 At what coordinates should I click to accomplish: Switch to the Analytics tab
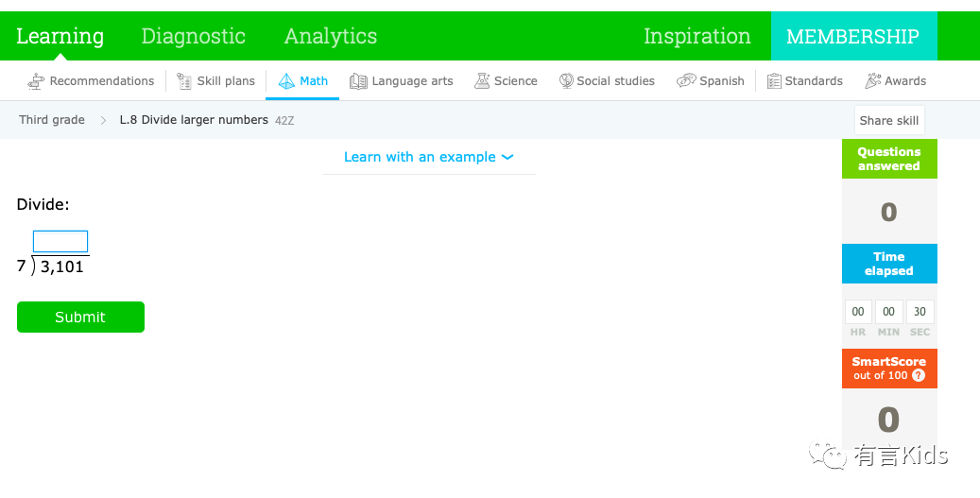pyautogui.click(x=331, y=36)
